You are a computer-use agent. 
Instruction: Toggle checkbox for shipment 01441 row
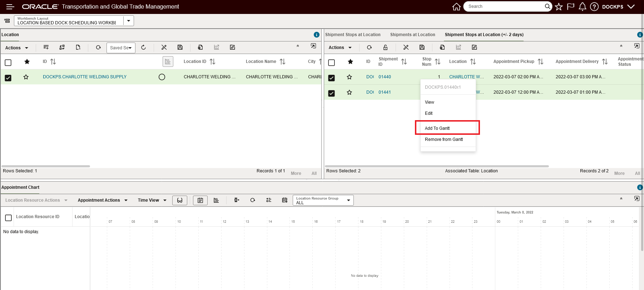coord(332,93)
